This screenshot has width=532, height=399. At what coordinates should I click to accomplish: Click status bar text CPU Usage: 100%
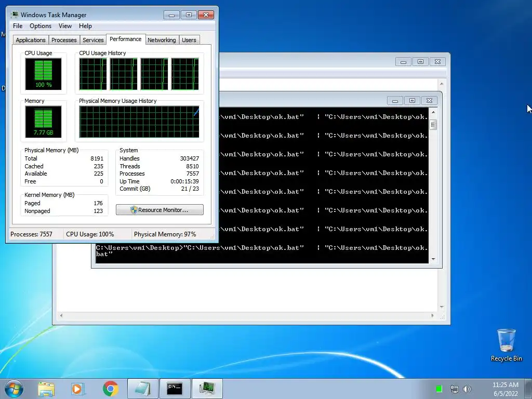(x=90, y=234)
